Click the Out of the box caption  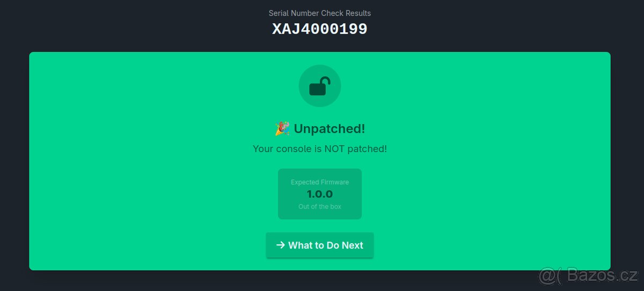[x=320, y=206]
